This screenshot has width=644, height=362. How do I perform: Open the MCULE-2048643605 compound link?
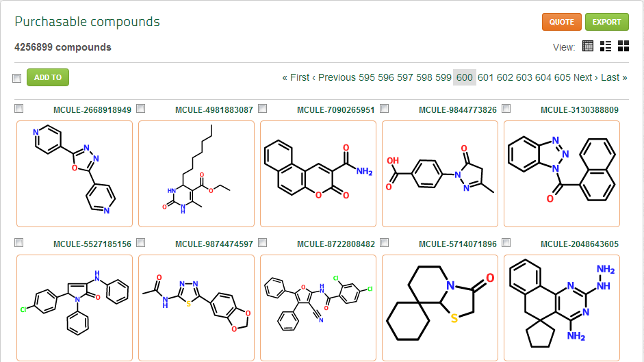click(x=579, y=244)
